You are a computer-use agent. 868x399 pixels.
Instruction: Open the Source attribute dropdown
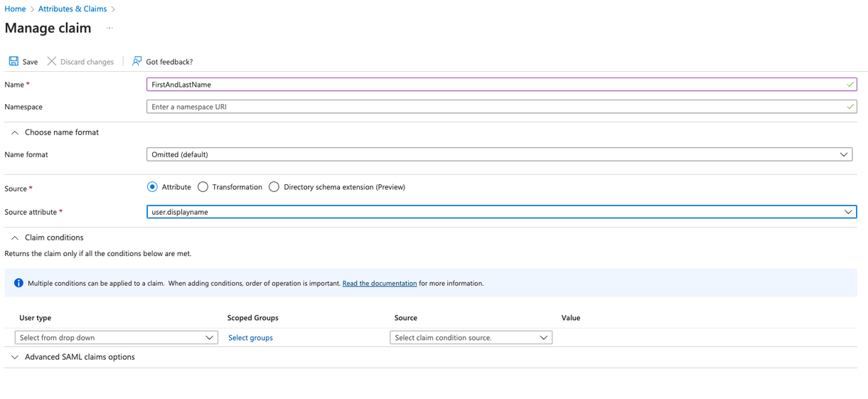pyautogui.click(x=501, y=212)
